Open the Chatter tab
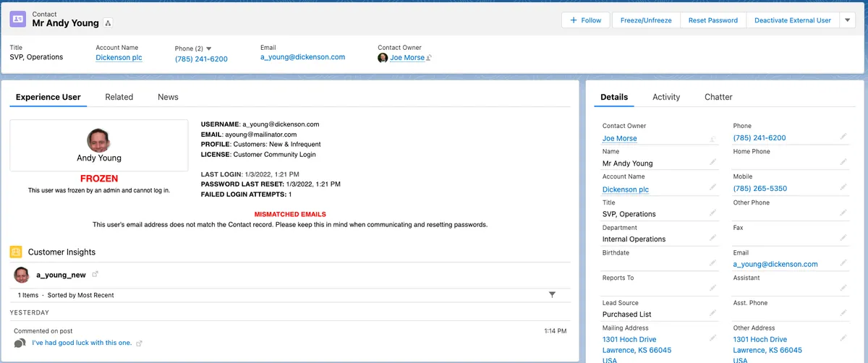Viewport: 868px width, 363px height. coord(718,97)
